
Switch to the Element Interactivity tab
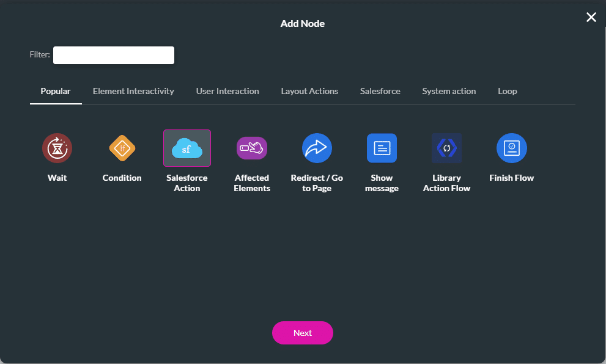tap(133, 91)
